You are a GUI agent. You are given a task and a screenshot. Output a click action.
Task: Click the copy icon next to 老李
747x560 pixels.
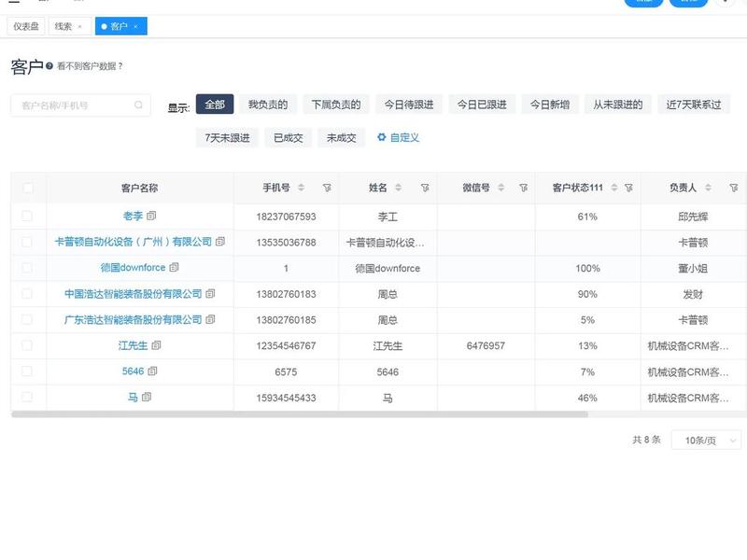tap(151, 216)
